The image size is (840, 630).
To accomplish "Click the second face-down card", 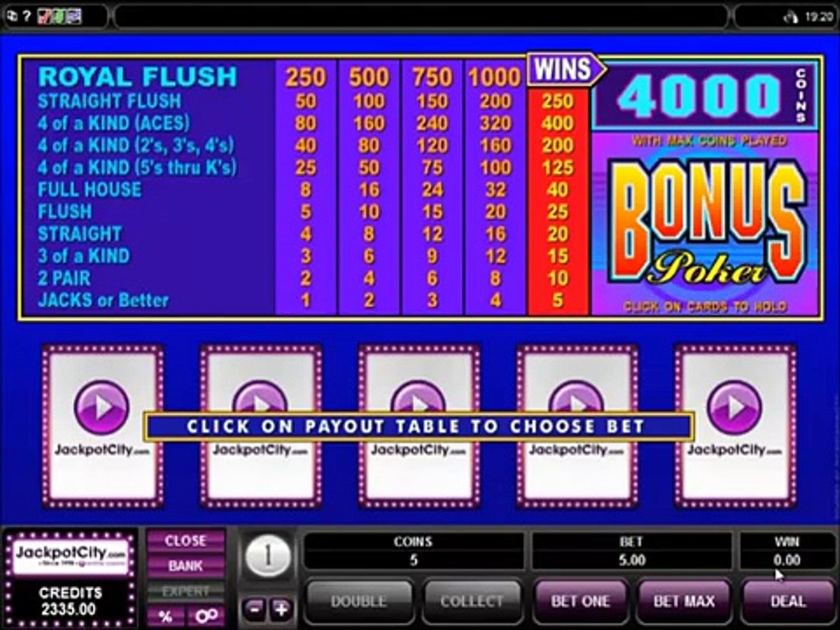I will 261,426.
